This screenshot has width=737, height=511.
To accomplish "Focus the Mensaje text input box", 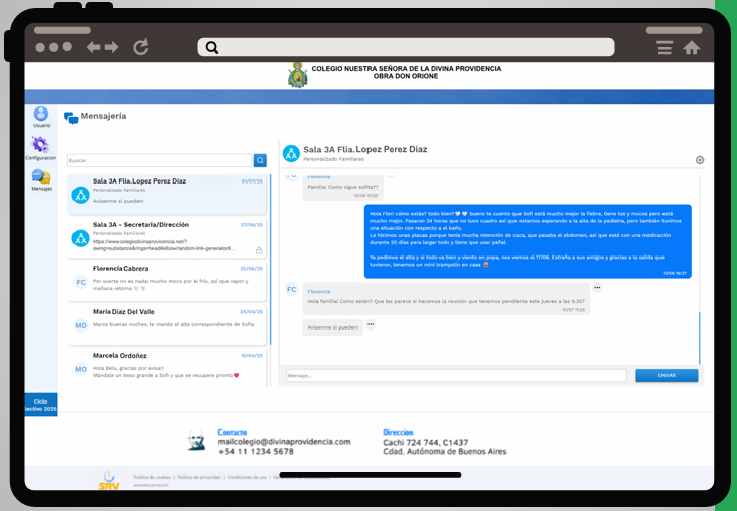I will coord(456,376).
